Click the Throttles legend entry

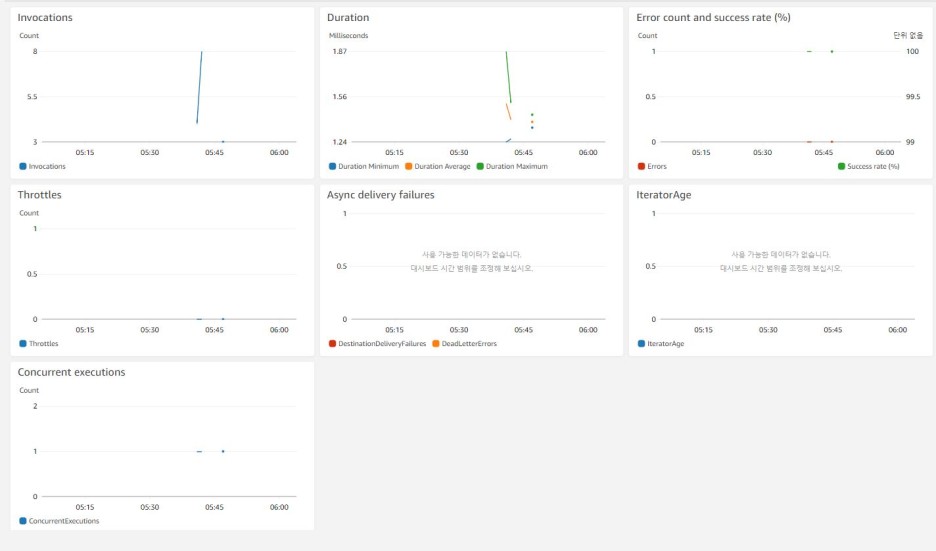[39, 344]
